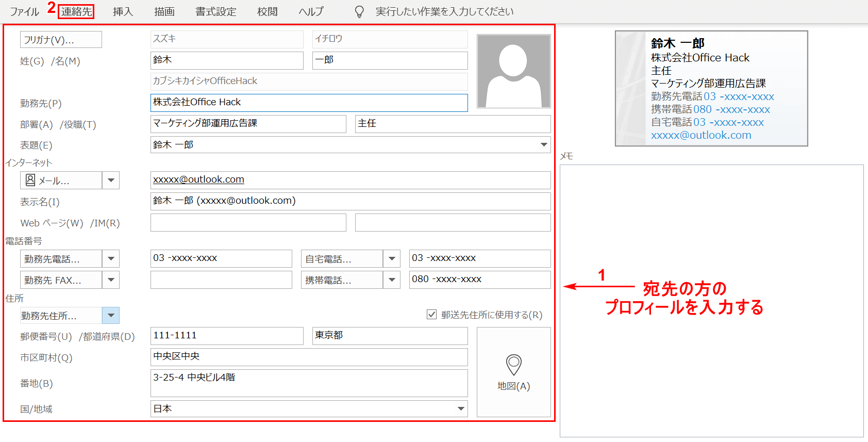
Task: Toggle the 郵送先住所に使用する checkbox
Action: (432, 315)
